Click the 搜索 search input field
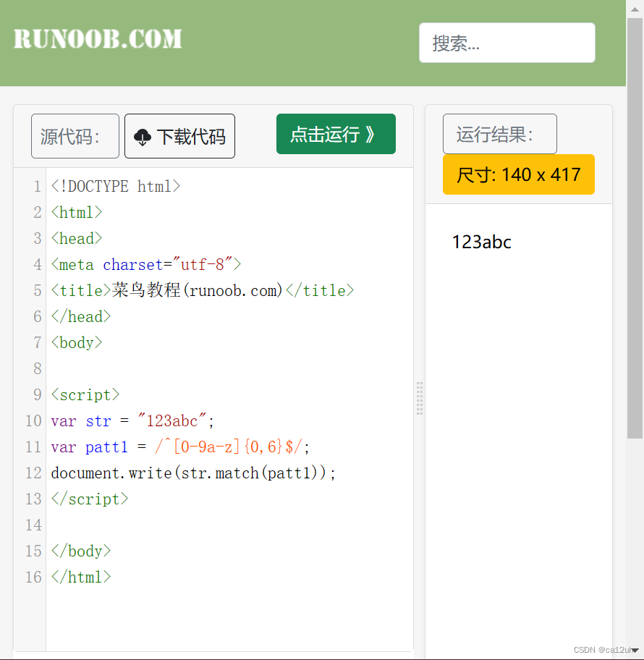644x660 pixels. click(x=507, y=43)
